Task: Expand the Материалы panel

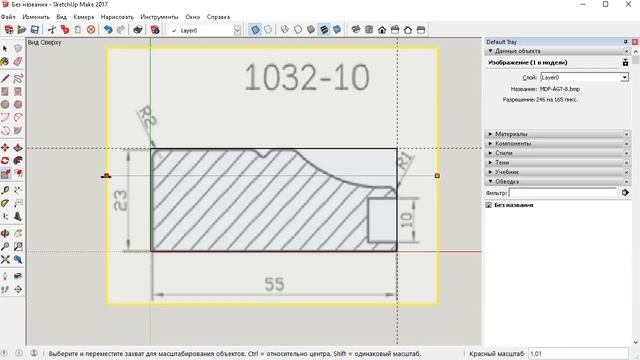Action: pyautogui.click(x=491, y=134)
